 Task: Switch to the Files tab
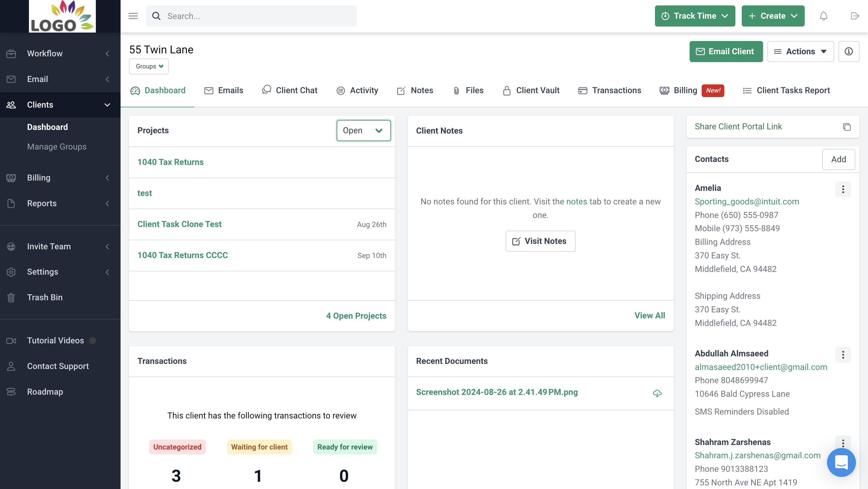[x=468, y=90]
